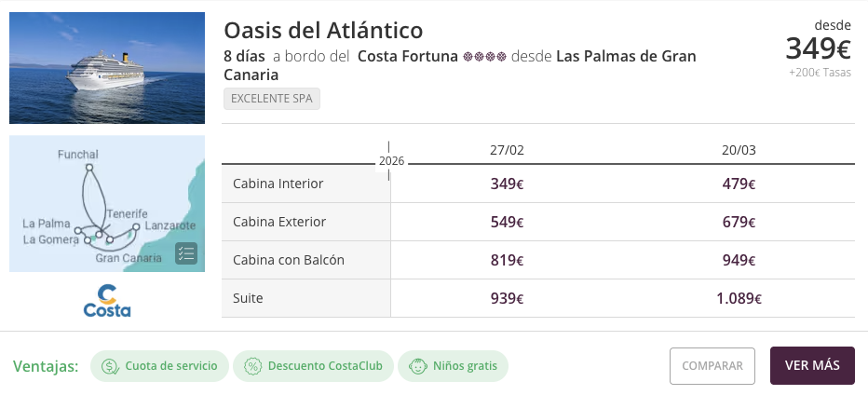868x395 pixels.
Task: Click the ship star rating icons
Action: pyautogui.click(x=484, y=57)
